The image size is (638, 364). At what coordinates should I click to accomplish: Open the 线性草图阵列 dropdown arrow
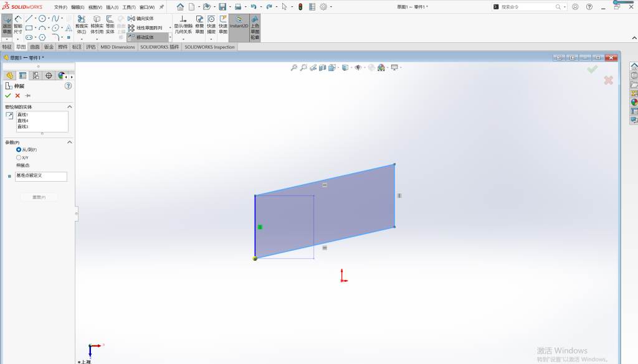pyautogui.click(x=170, y=28)
